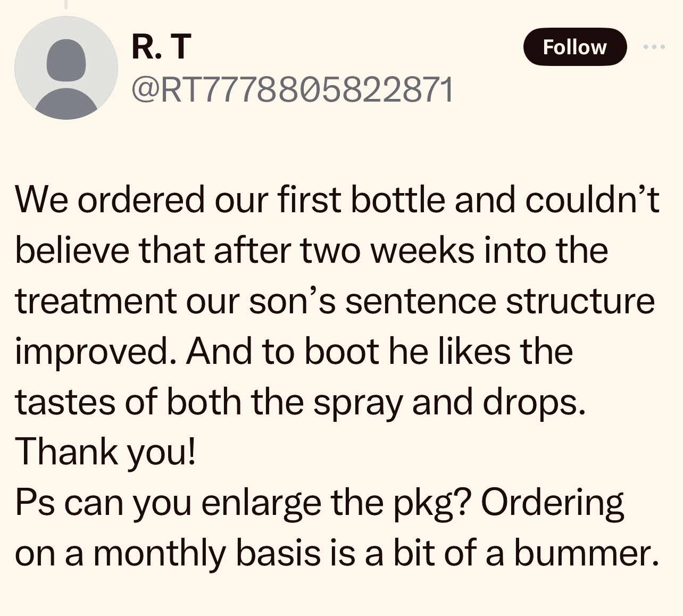The height and width of the screenshot is (616, 683).
Task: Open the R. T display name
Action: [161, 46]
